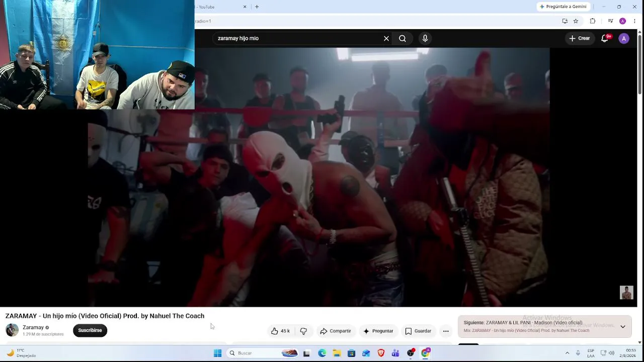The image size is (644, 362).
Task: Open Chrome media controls icon
Action: (610, 21)
